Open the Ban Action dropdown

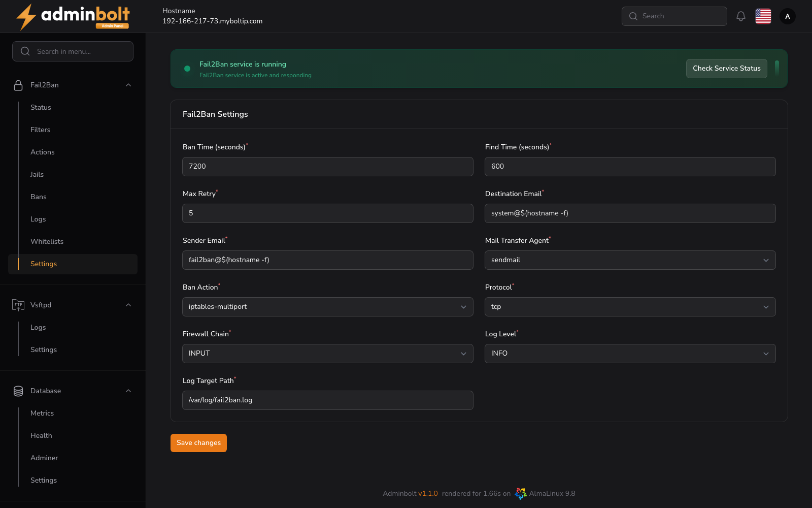click(328, 307)
